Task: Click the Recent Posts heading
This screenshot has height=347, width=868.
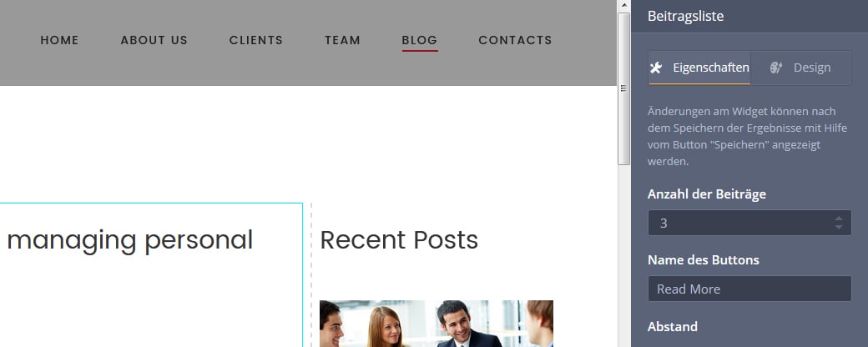Action: click(399, 240)
